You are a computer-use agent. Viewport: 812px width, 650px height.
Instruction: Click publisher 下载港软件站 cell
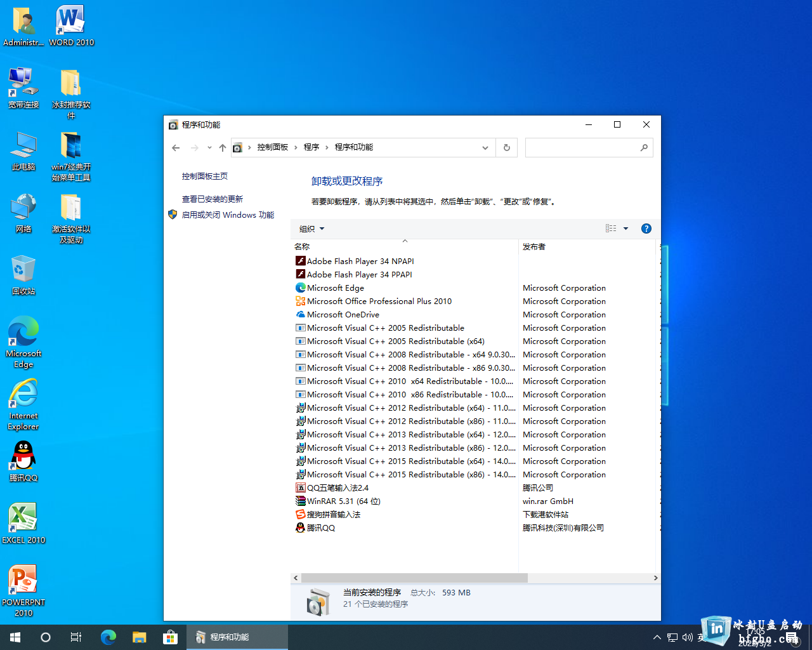click(x=546, y=514)
